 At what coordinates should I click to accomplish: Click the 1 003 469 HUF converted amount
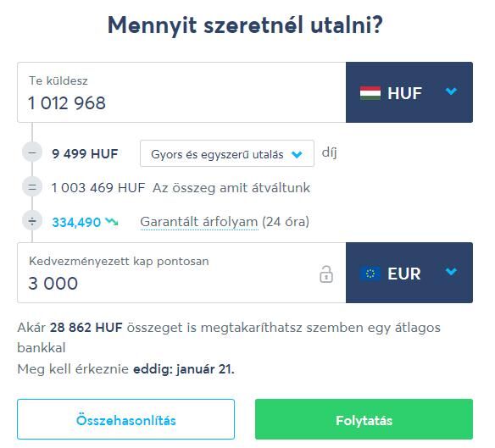98,188
